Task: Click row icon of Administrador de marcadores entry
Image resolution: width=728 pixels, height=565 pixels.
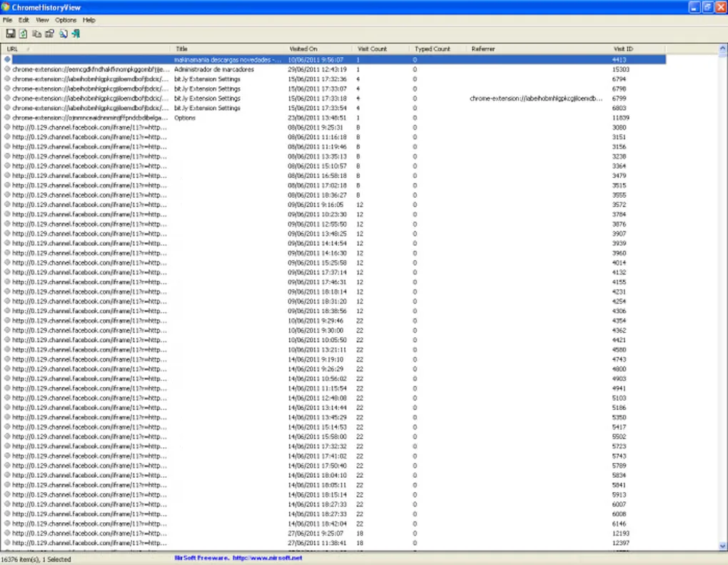Action: pos(7,69)
